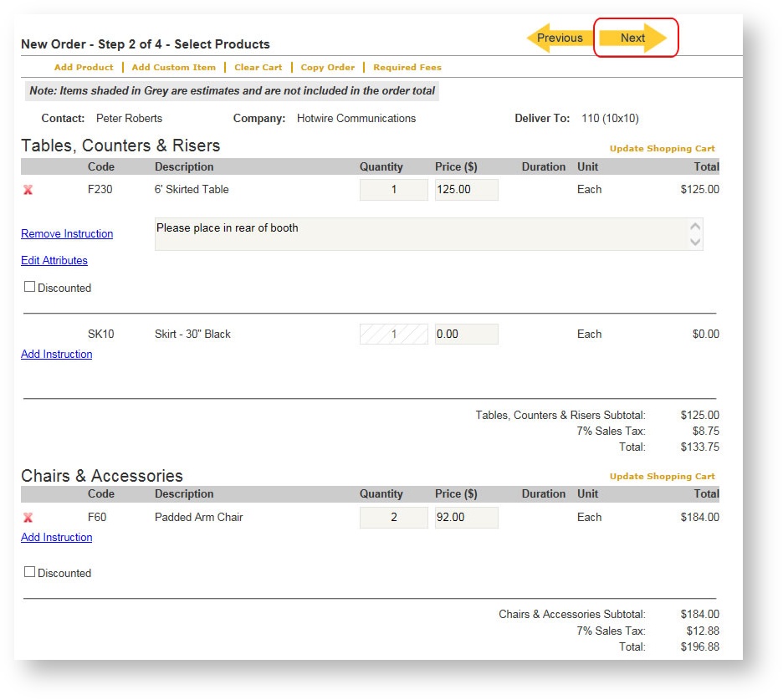This screenshot has height=700, width=783.
Task: Add Instruction to the Skirt - 30" Black item
Action: tap(56, 354)
